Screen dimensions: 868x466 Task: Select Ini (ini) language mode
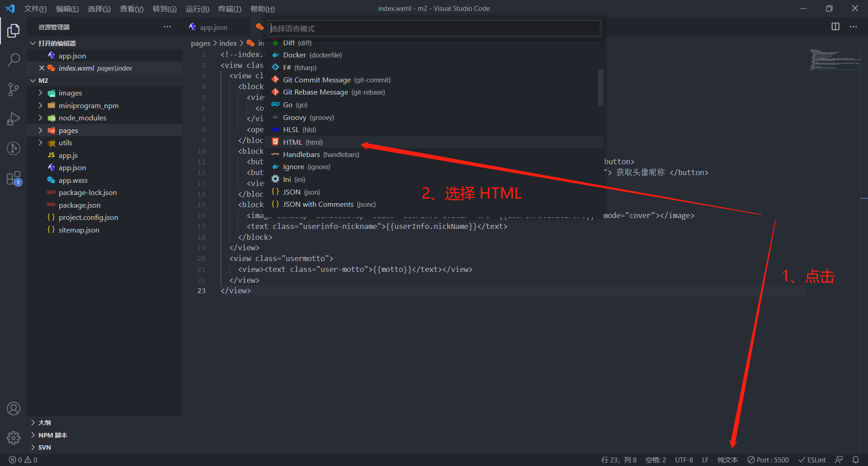(434, 180)
